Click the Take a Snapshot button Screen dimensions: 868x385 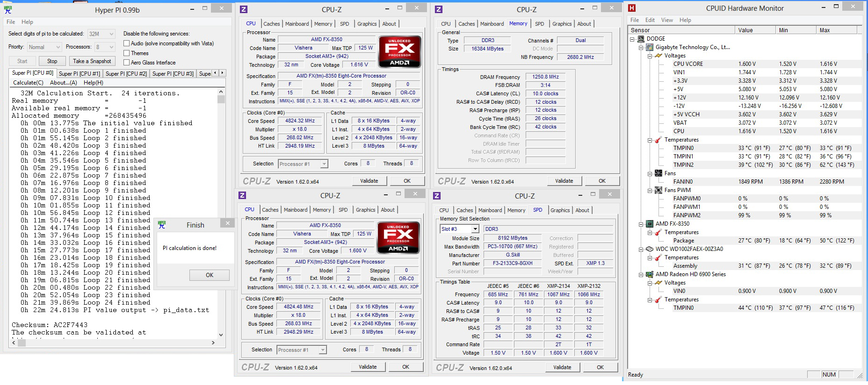click(92, 61)
